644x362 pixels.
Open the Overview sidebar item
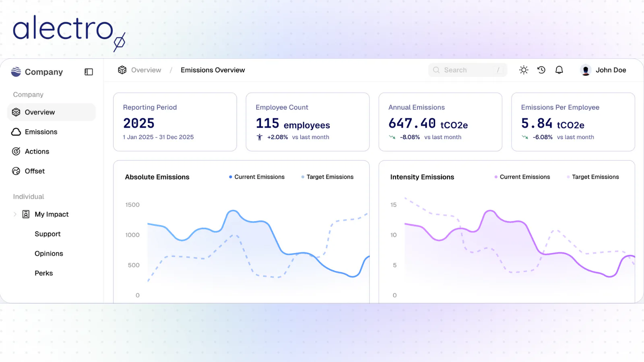52,112
